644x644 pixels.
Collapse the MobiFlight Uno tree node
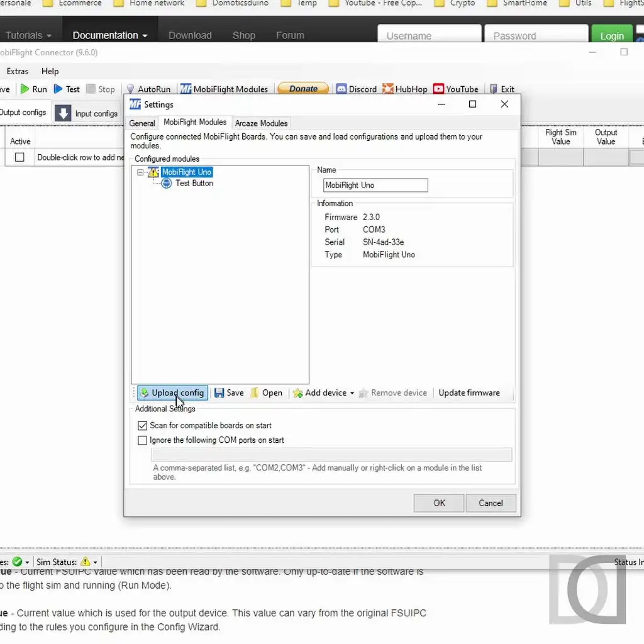point(140,172)
